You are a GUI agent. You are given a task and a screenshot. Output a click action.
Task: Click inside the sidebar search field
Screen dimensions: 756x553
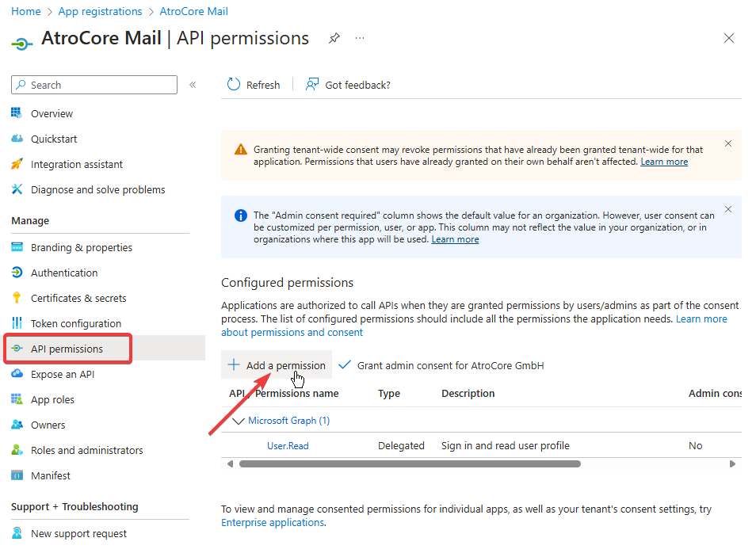point(94,84)
